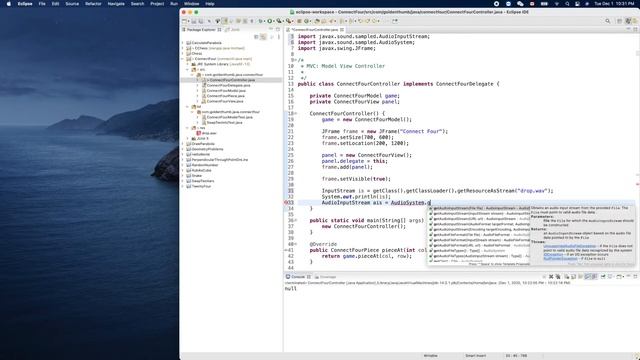640x360 pixels.
Task: Fold the main method at line 36
Action: (296, 220)
